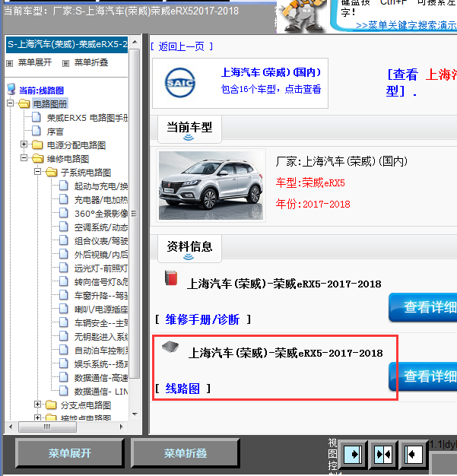
Task: Click 菜单展开 text link in tree panel
Action: click(x=35, y=62)
